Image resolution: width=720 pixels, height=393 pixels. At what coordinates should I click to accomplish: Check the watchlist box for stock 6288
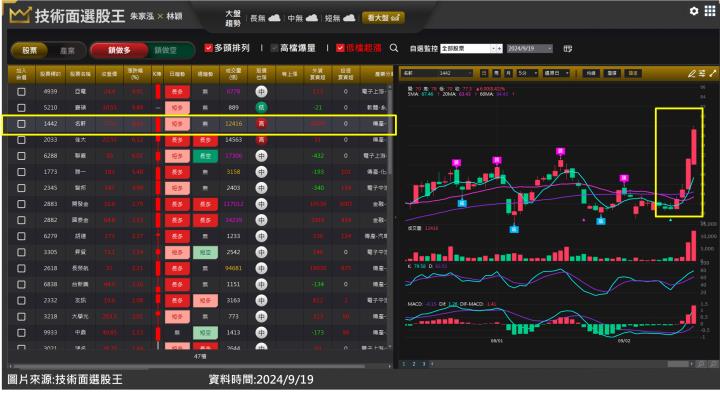pos(21,156)
